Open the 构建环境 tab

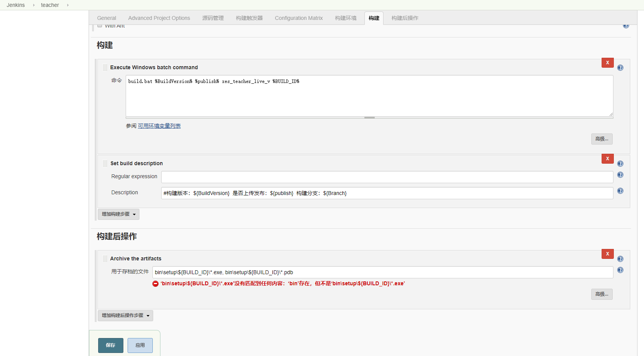(346, 18)
